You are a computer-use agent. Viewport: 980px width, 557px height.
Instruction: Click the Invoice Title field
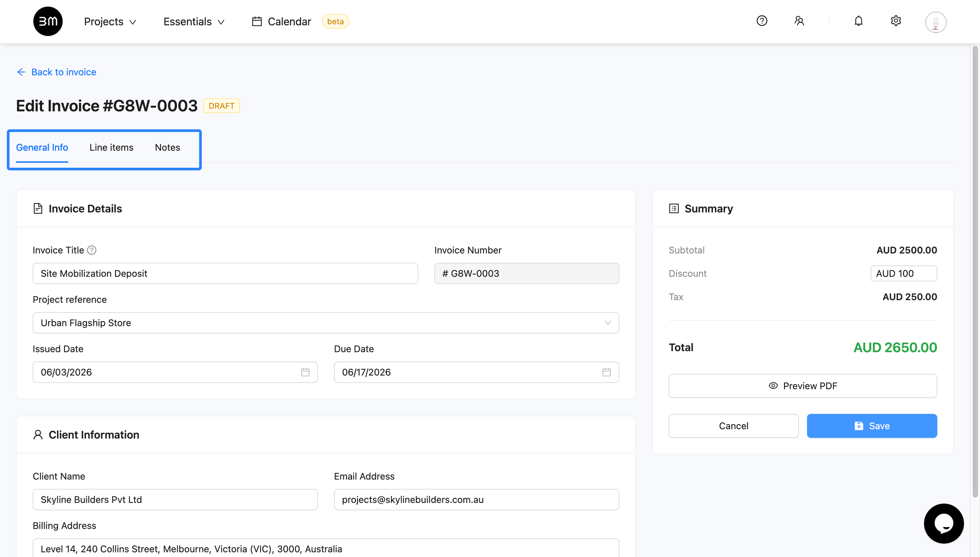pos(225,273)
